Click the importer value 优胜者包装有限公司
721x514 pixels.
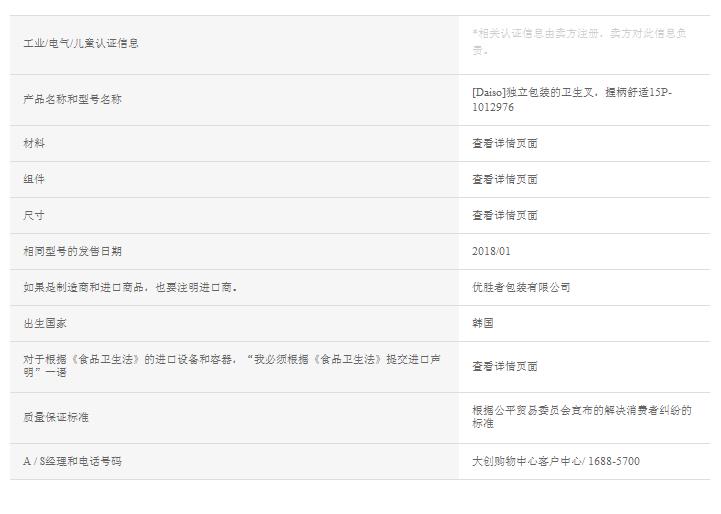point(521,287)
